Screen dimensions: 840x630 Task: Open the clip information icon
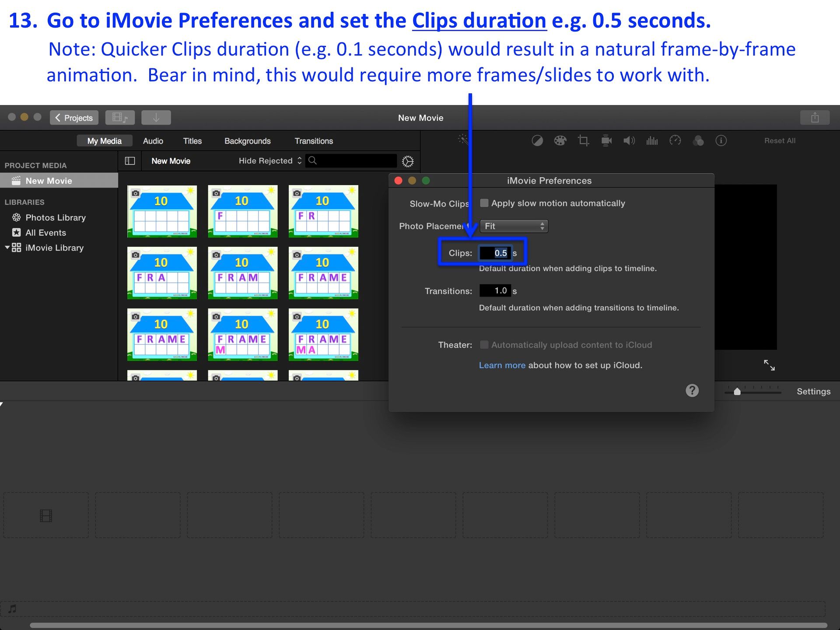click(721, 140)
